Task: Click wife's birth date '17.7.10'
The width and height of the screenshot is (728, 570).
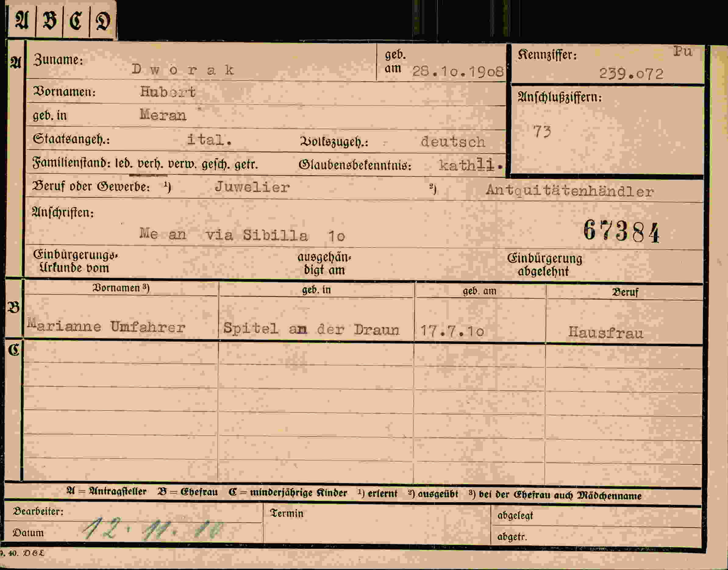Action: 452,331
